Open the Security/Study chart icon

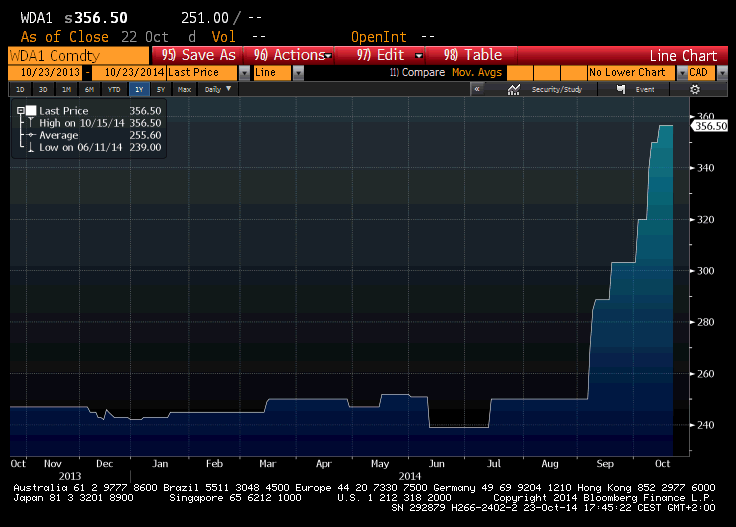click(x=514, y=89)
